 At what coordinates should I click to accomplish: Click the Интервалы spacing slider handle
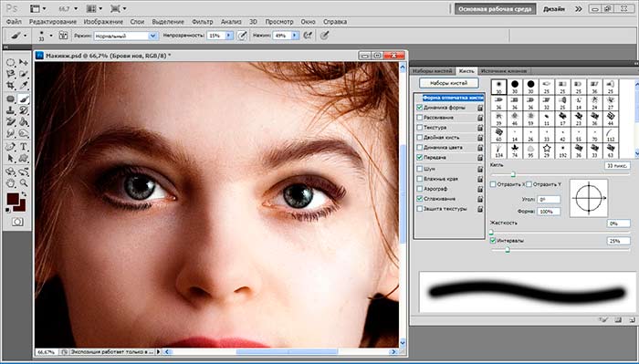pyautogui.click(x=508, y=250)
